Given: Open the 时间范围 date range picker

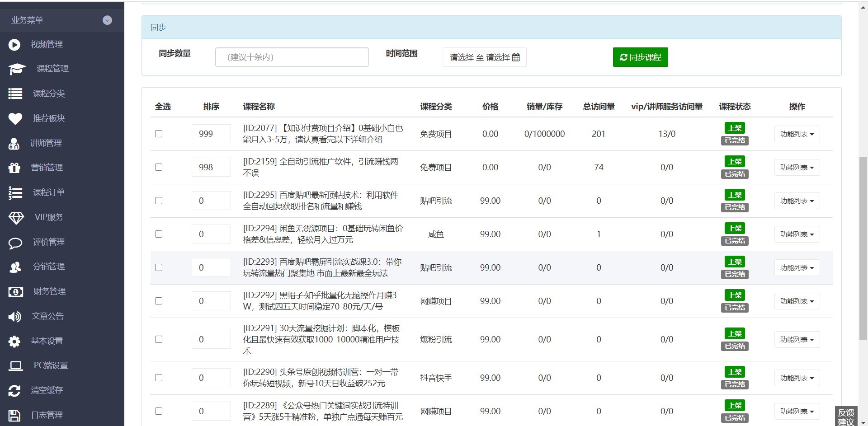Looking at the screenshot, I should coord(485,57).
